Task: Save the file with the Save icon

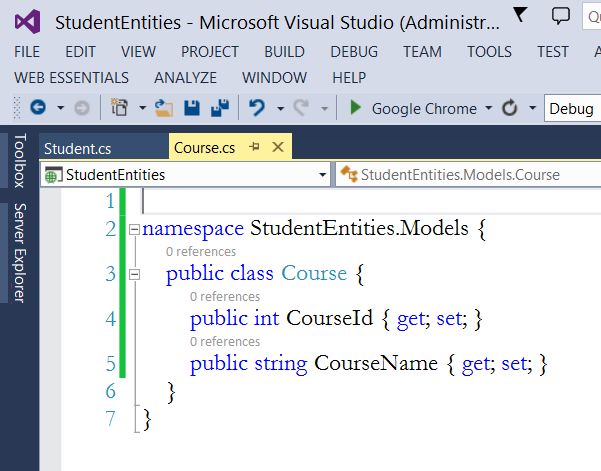Action: click(192, 108)
